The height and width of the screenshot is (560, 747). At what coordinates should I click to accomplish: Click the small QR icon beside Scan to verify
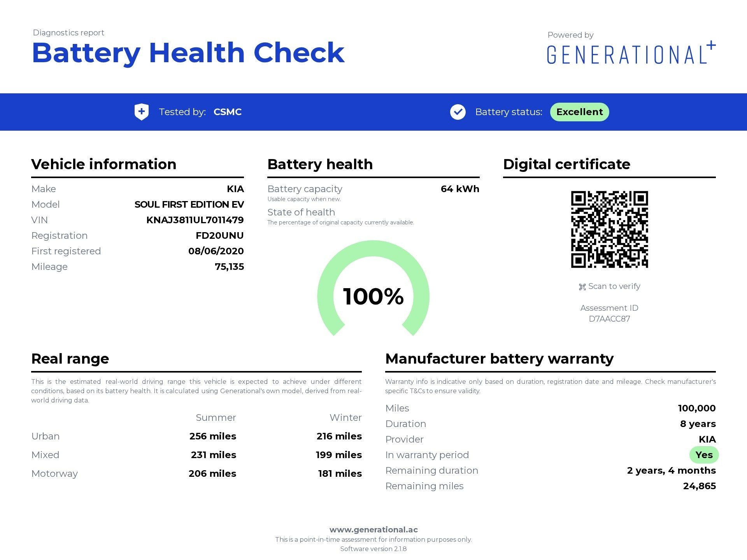pos(582,287)
